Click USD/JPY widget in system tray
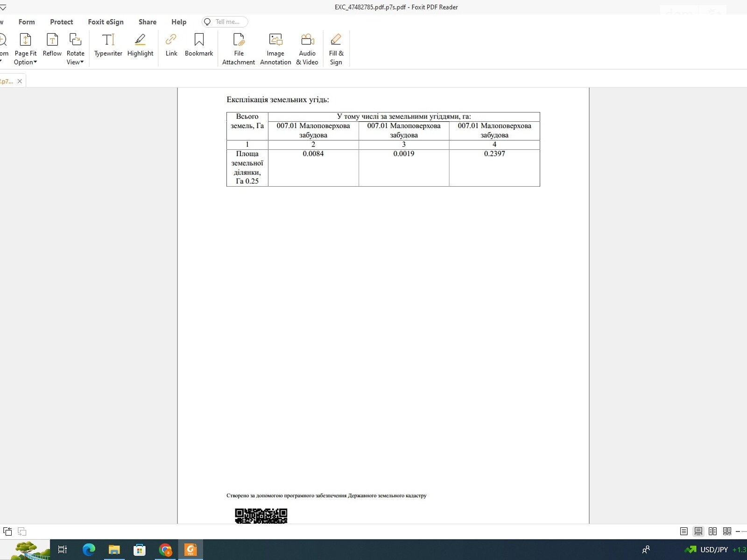Image resolution: width=747 pixels, height=560 pixels. (x=715, y=550)
